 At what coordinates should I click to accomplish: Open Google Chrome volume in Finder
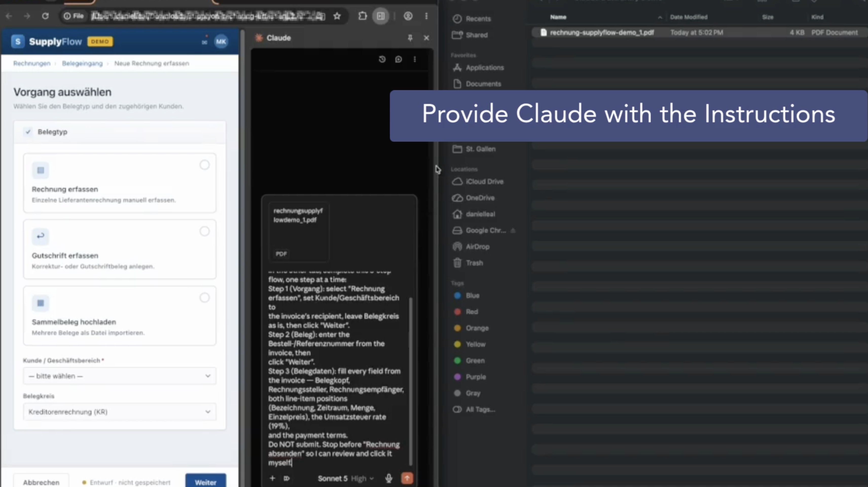click(x=479, y=231)
